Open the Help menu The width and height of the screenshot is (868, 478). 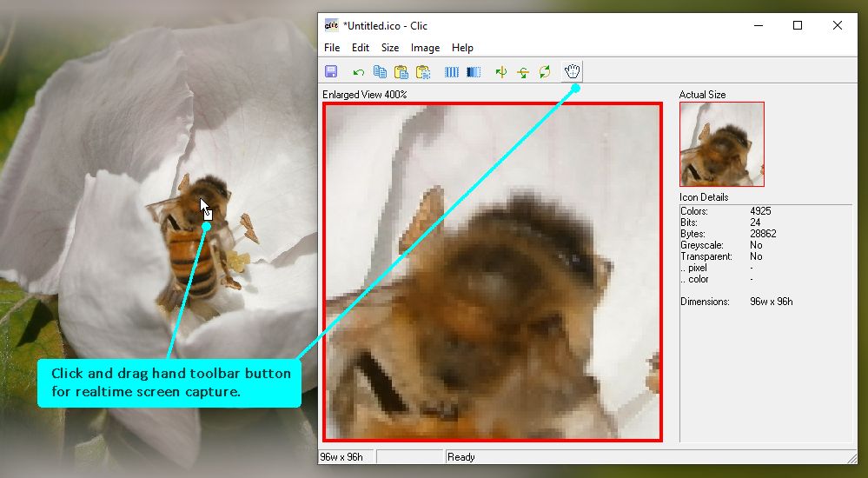click(462, 48)
